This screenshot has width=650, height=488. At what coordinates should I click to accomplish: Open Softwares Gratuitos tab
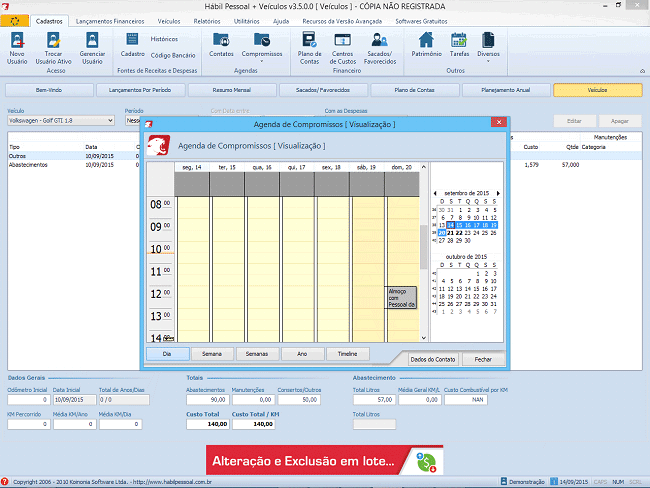pos(421,21)
